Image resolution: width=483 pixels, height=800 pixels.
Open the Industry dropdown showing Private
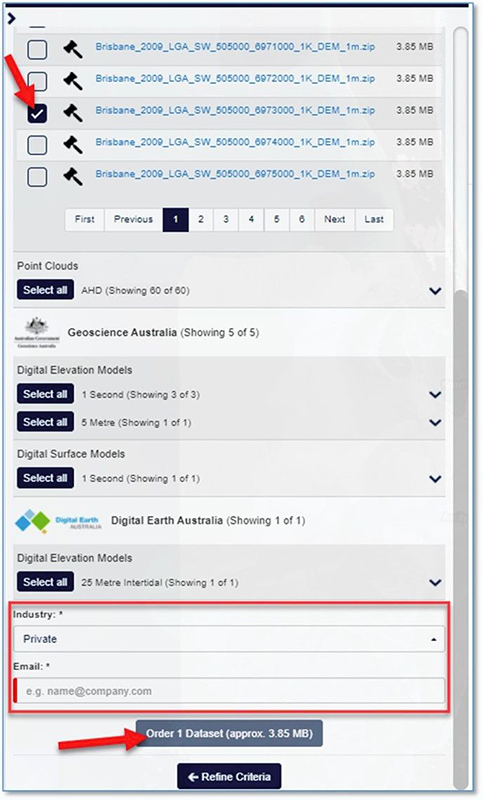[x=229, y=639]
